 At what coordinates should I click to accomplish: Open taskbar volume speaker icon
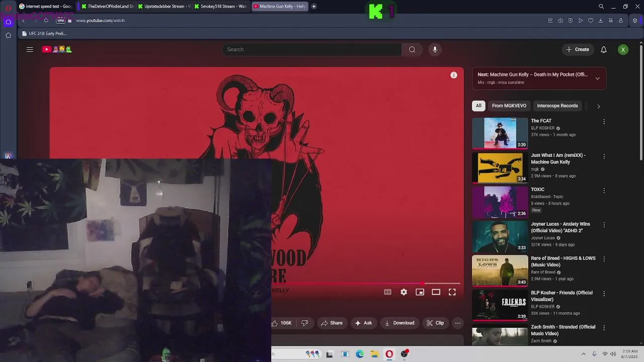[613, 354]
